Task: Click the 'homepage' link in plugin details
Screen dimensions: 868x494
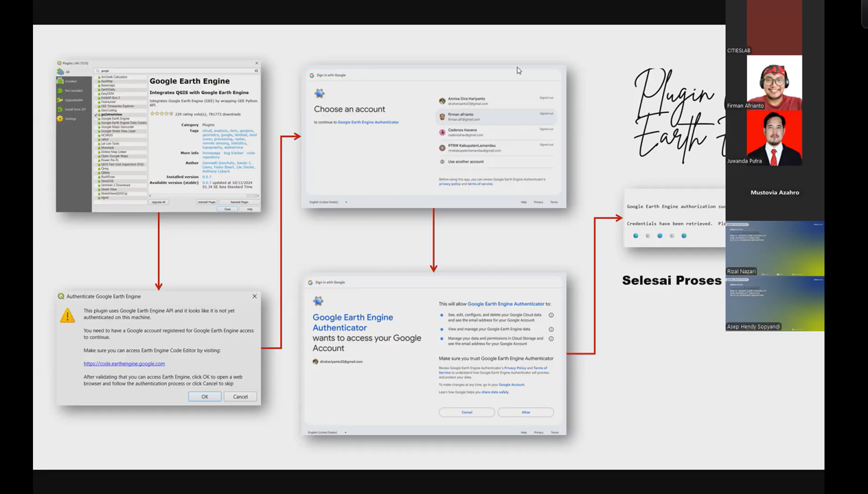Action: 212,153
